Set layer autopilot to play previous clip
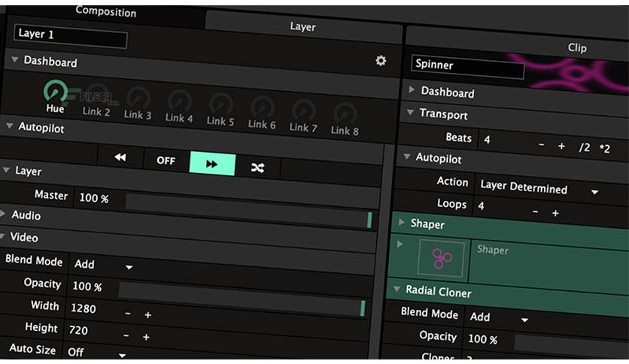Image resolution: width=629 pixels, height=364 pixels. [120, 157]
